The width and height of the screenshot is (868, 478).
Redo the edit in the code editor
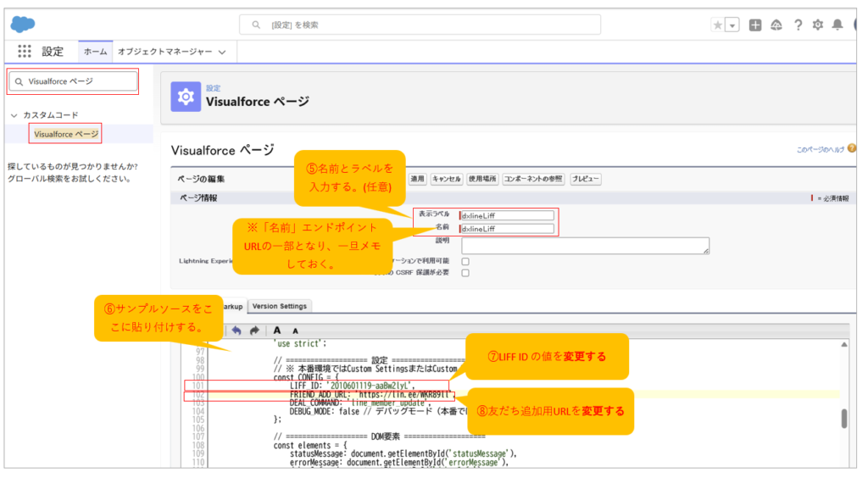coord(254,331)
